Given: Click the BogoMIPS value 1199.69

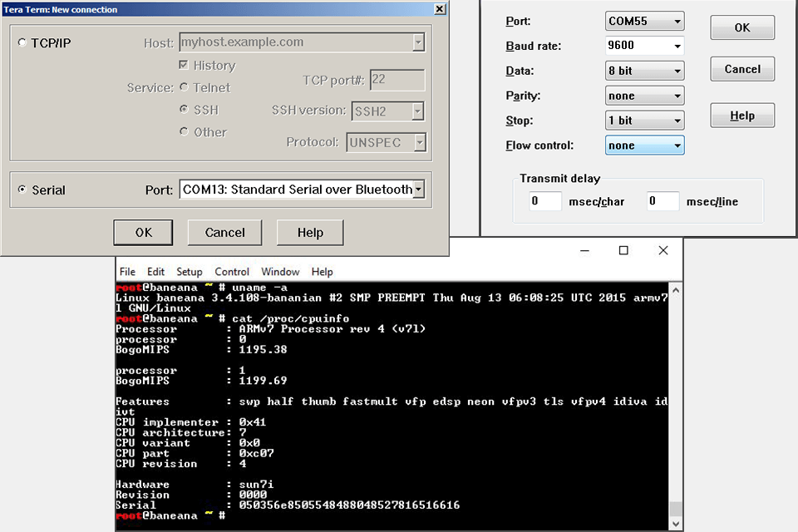Looking at the screenshot, I should 264,381.
